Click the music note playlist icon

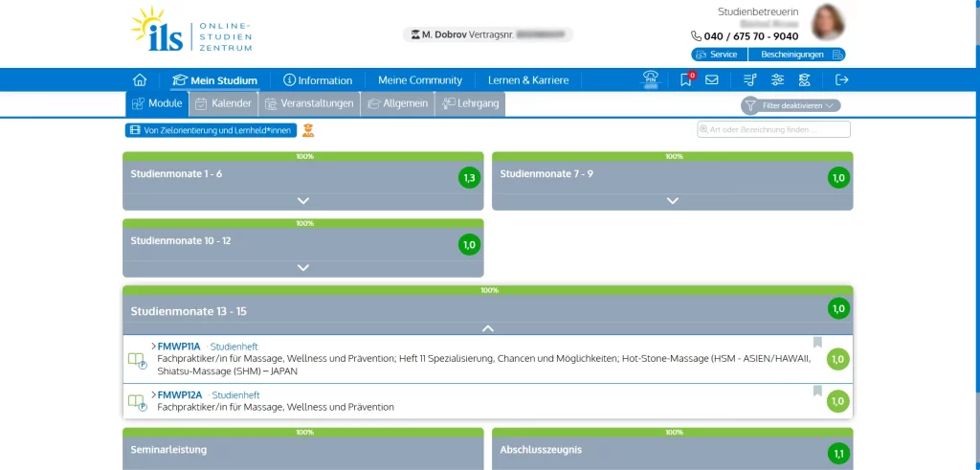(x=749, y=80)
